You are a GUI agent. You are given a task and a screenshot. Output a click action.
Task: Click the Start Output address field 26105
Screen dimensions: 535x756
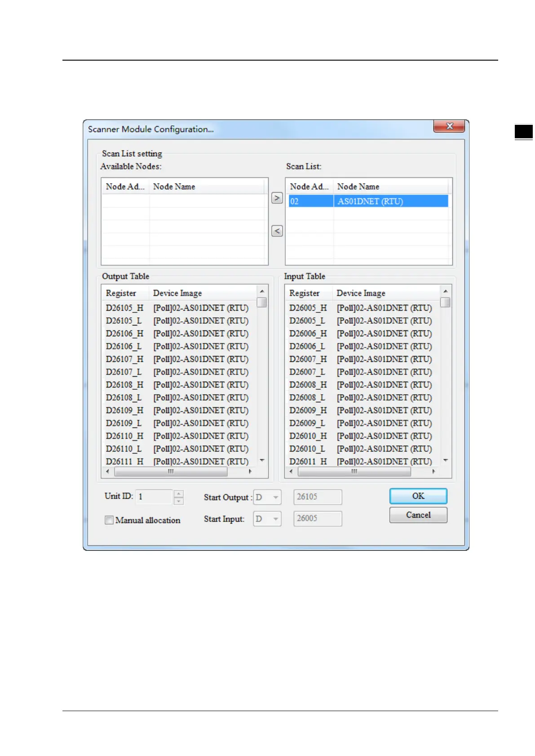[x=318, y=497]
